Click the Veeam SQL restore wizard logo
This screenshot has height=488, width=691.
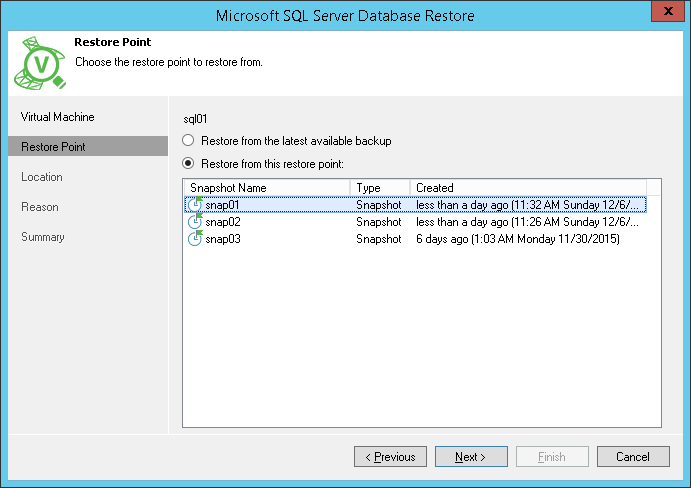pyautogui.click(x=40, y=64)
